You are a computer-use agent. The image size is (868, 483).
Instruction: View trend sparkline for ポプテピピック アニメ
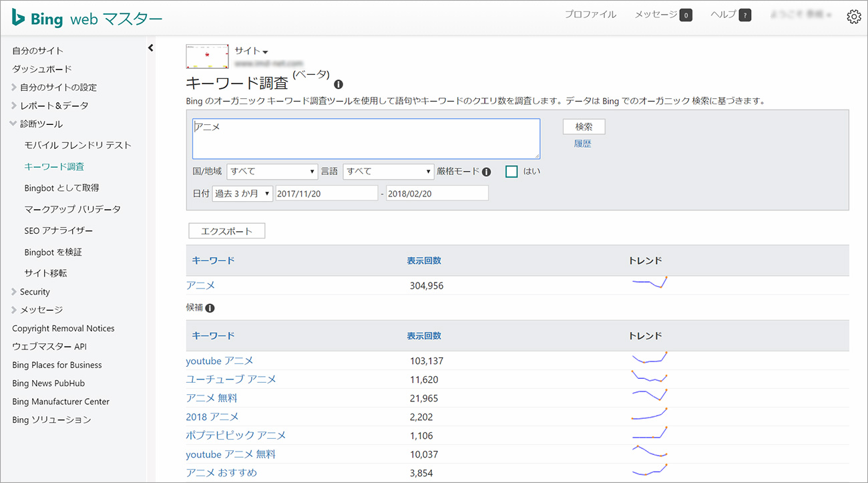(650, 433)
